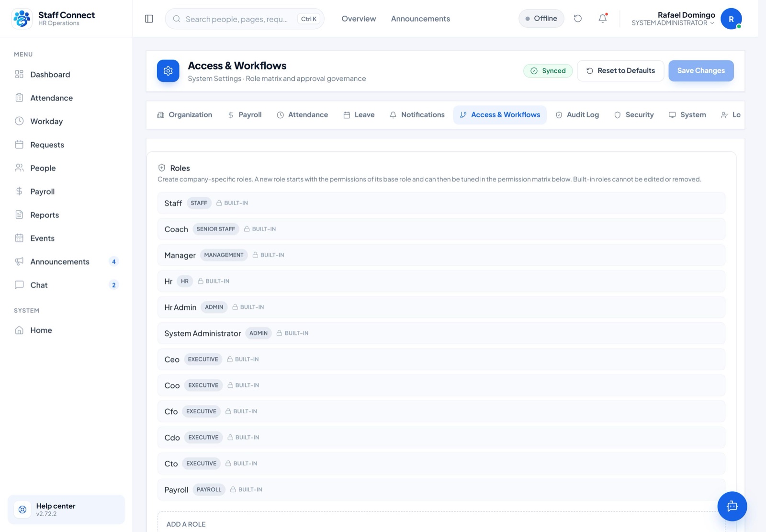The width and height of the screenshot is (766, 532).
Task: Open the Audit Log tab
Action: click(577, 115)
